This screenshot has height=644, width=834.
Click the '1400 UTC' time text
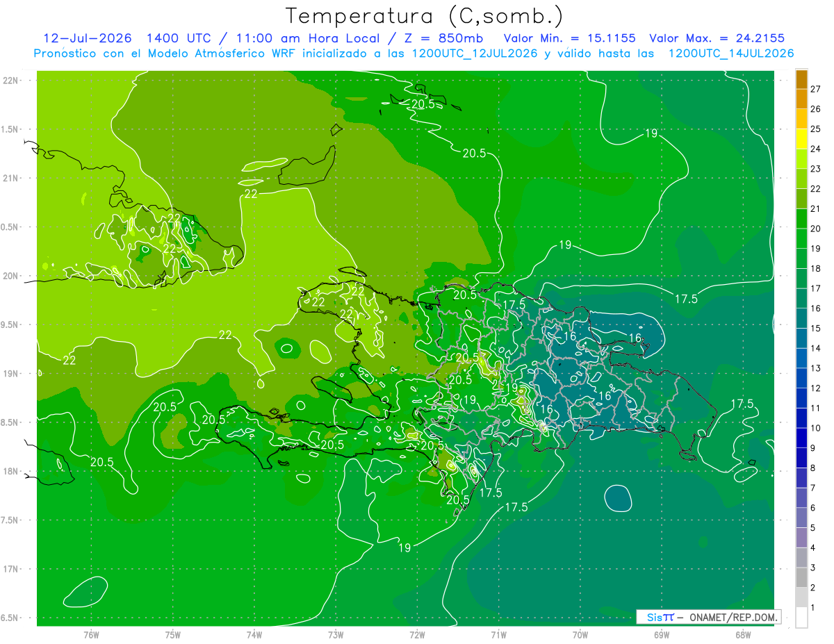tap(179, 38)
